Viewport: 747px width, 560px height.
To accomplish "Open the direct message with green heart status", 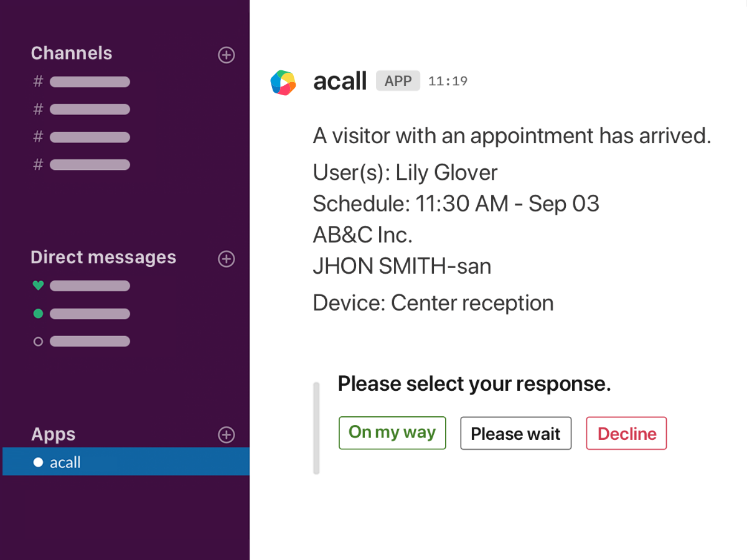I will [82, 286].
